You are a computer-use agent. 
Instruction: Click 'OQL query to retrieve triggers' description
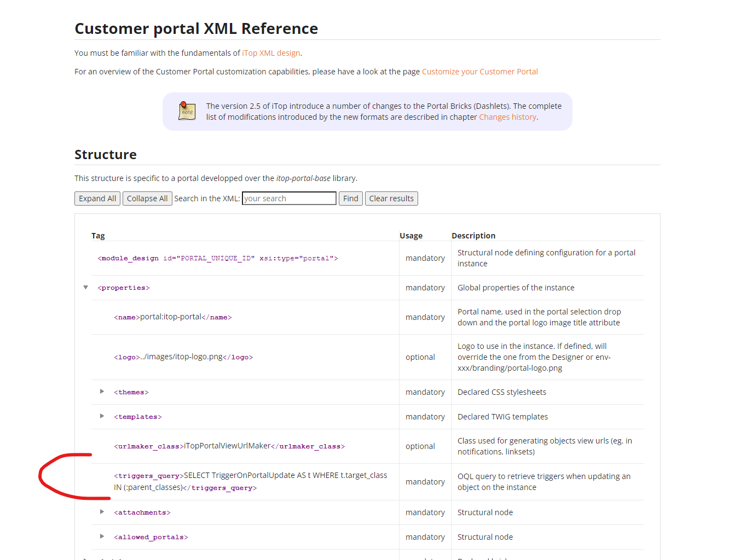tap(544, 482)
